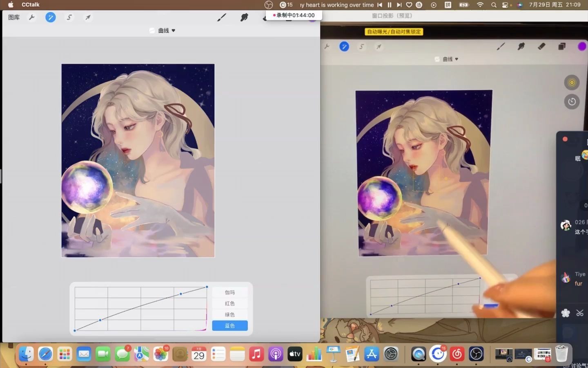Open NetEase Cloud Music from the Dock

click(x=457, y=354)
